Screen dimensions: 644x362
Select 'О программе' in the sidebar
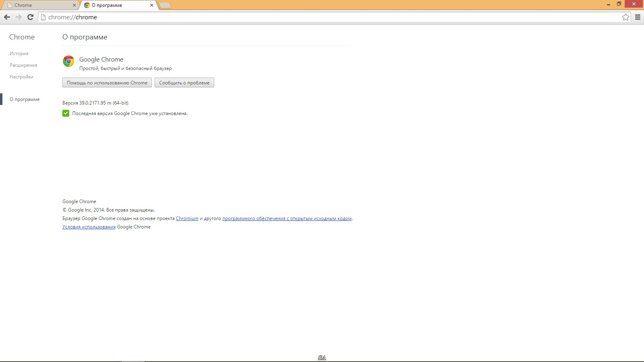tap(25, 99)
